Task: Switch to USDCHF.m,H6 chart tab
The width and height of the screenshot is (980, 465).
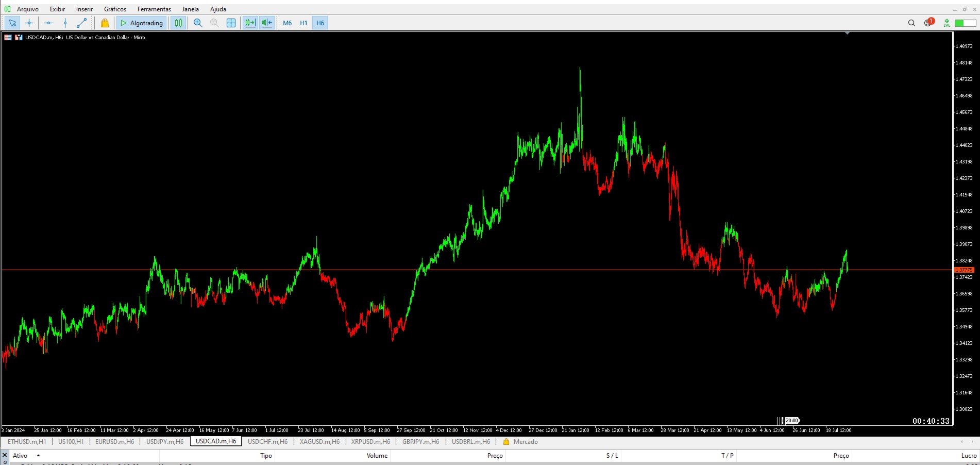Action: pos(267,441)
